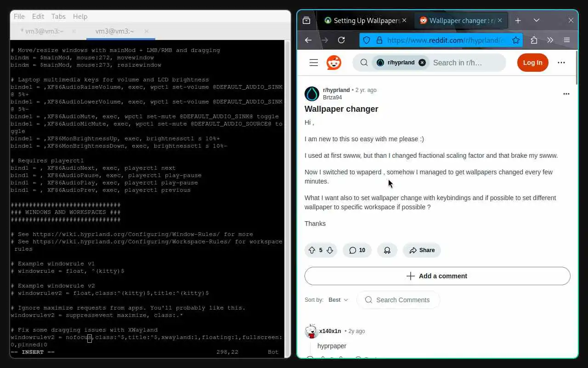Click the Wallpaper changer post title
588x368 pixels.
pos(341,109)
